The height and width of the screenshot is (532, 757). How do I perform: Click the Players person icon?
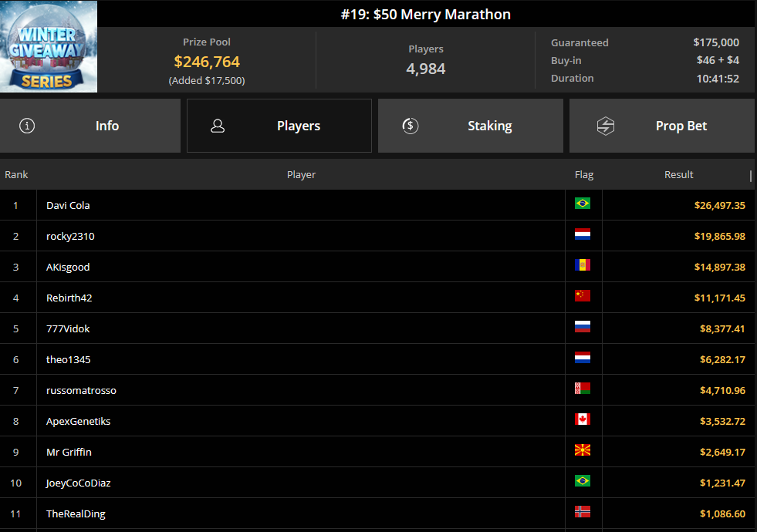[x=218, y=126]
